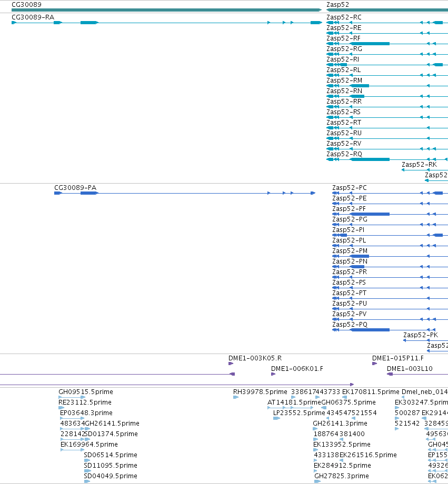Select transcript Zasp52-RK
Viewport: 448px width, 484px height.
[419, 165]
